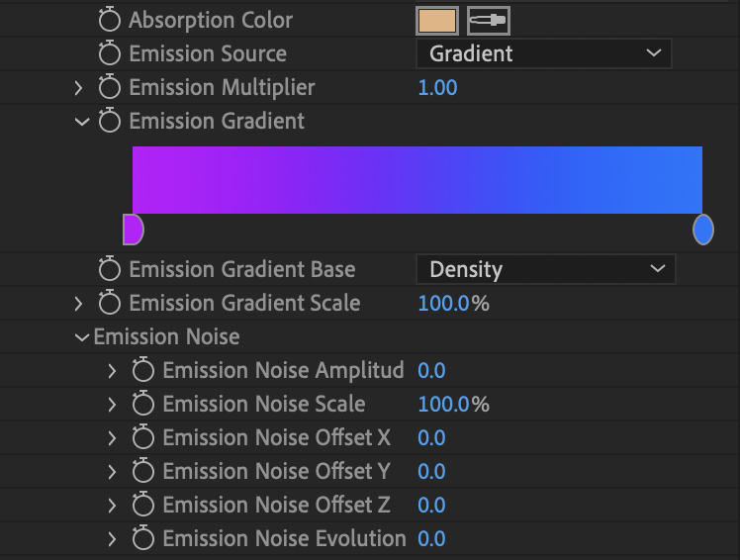Open the Absorption Color swatch
Image resolution: width=740 pixels, height=560 pixels.
[x=437, y=21]
